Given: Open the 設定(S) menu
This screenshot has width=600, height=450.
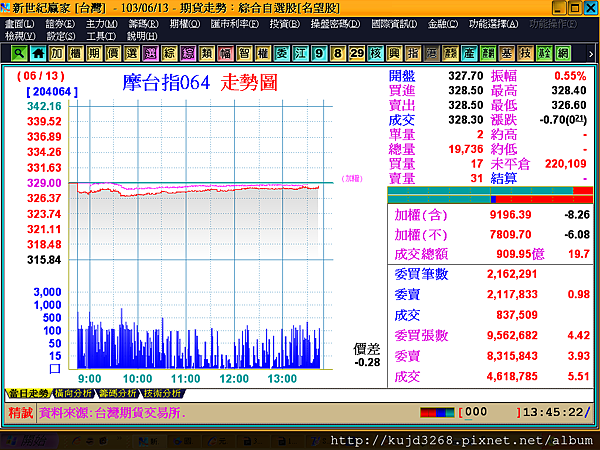Looking at the screenshot, I should click(61, 36).
